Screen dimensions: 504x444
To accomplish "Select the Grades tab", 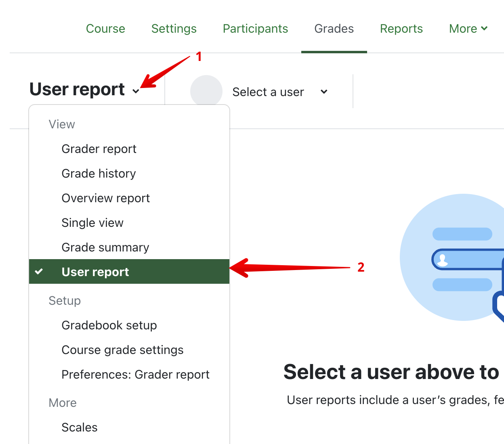I will pos(334,29).
